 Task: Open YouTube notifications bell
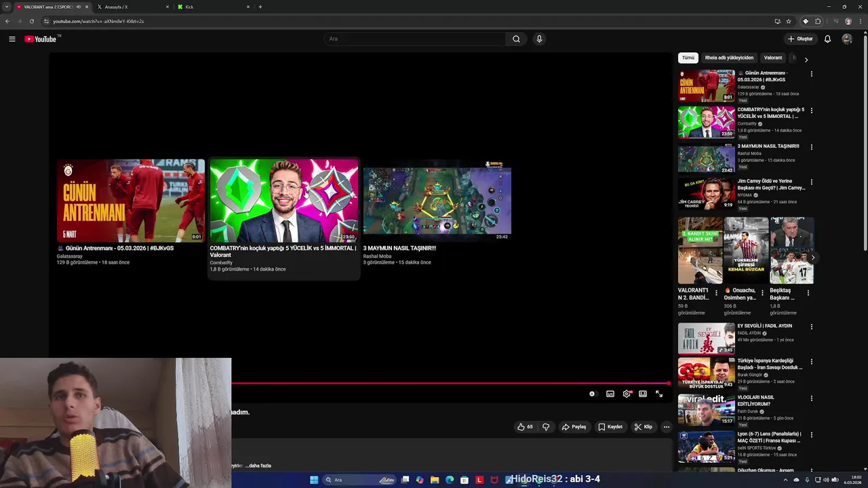pos(827,39)
